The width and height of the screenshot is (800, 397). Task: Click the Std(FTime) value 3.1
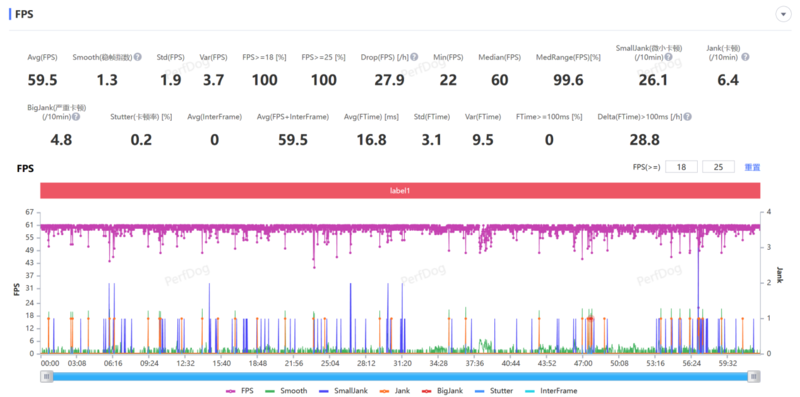[x=431, y=140]
